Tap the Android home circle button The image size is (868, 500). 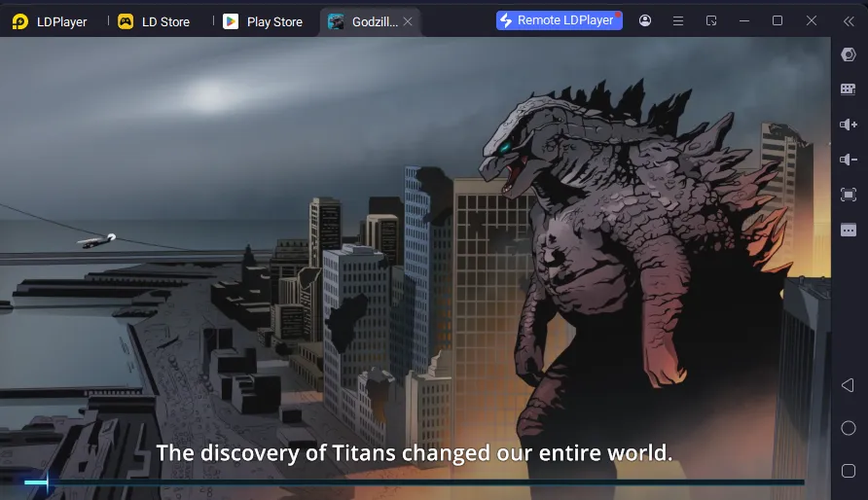(x=849, y=428)
